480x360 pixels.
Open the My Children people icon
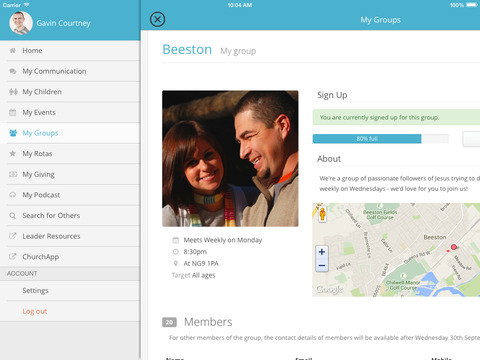click(x=13, y=92)
